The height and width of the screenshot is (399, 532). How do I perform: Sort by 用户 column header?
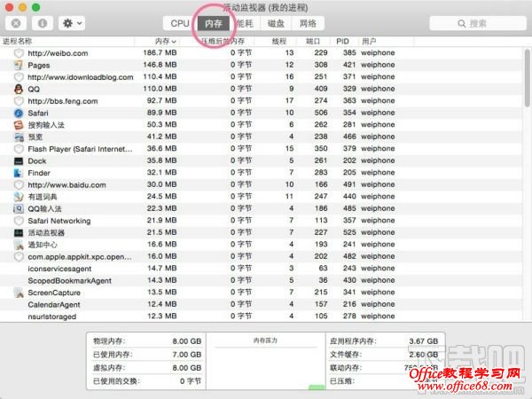[x=369, y=42]
